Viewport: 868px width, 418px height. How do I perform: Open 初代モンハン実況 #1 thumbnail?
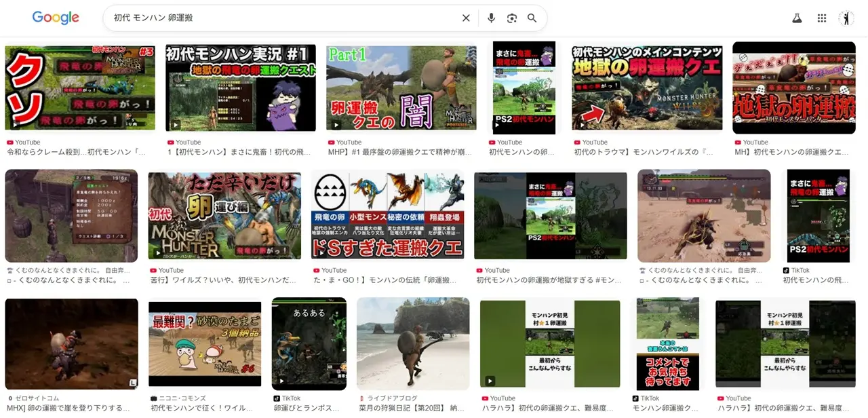coord(241,88)
